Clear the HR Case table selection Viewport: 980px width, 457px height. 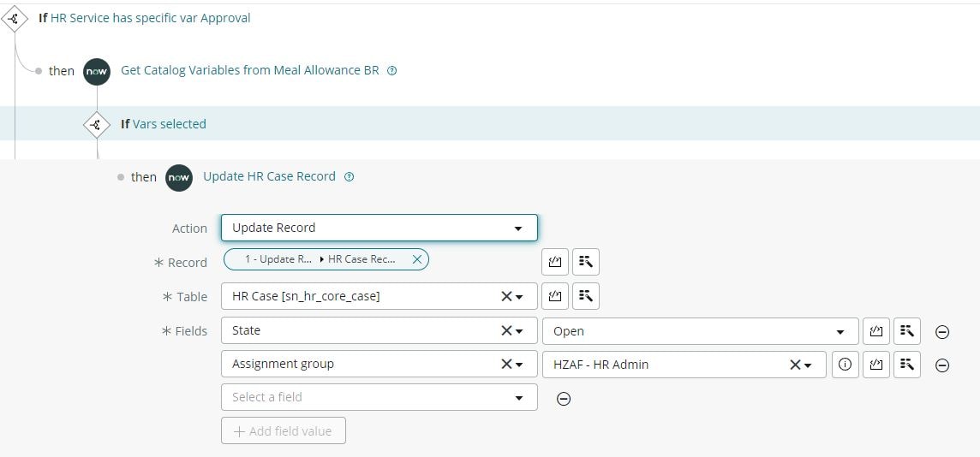coord(506,297)
